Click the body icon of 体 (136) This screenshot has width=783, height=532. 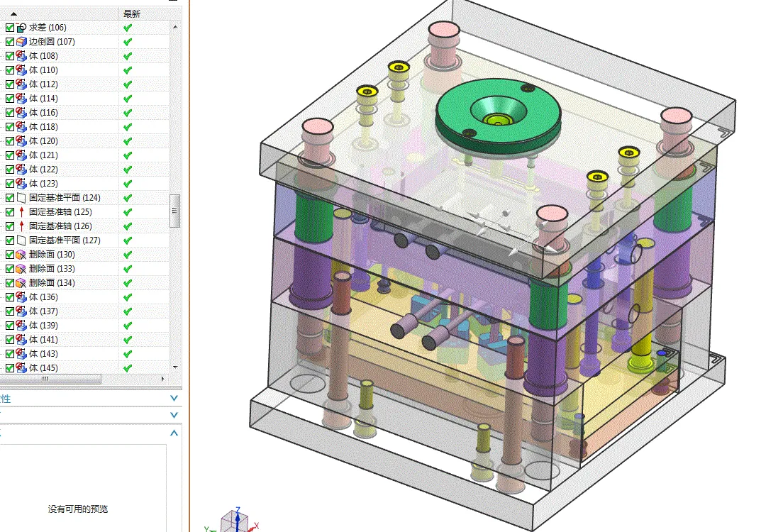point(21,297)
